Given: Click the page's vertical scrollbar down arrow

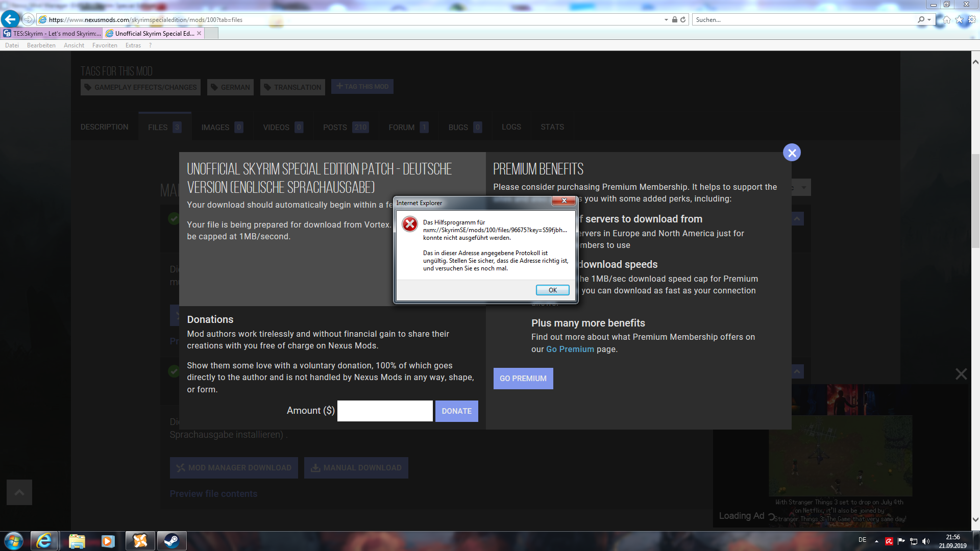Looking at the screenshot, I should [975, 520].
